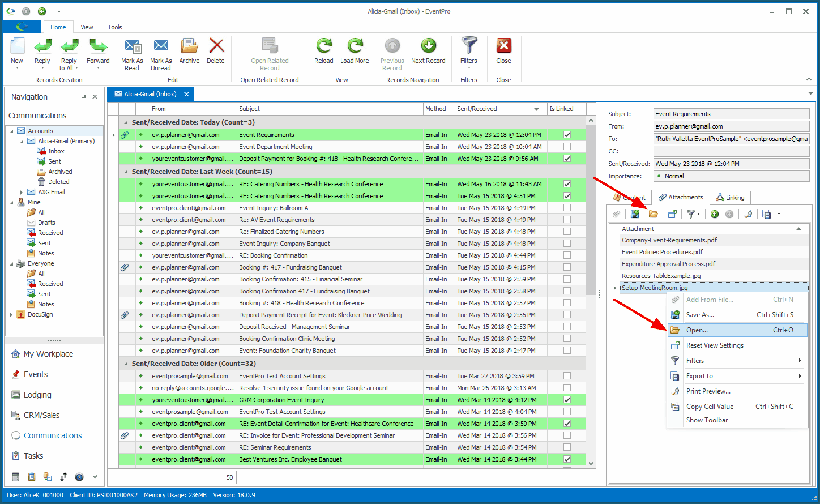Open My Workplace navigation section

(x=48, y=354)
